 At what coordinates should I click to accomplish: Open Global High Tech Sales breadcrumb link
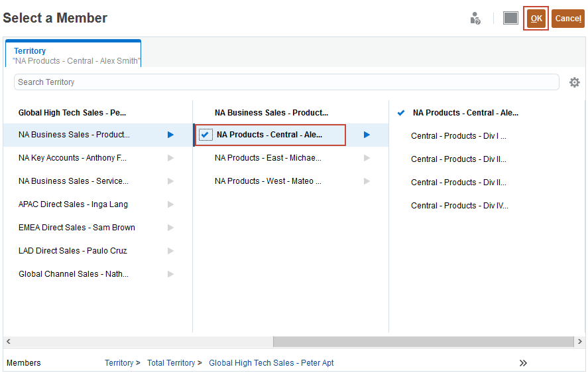(x=271, y=363)
